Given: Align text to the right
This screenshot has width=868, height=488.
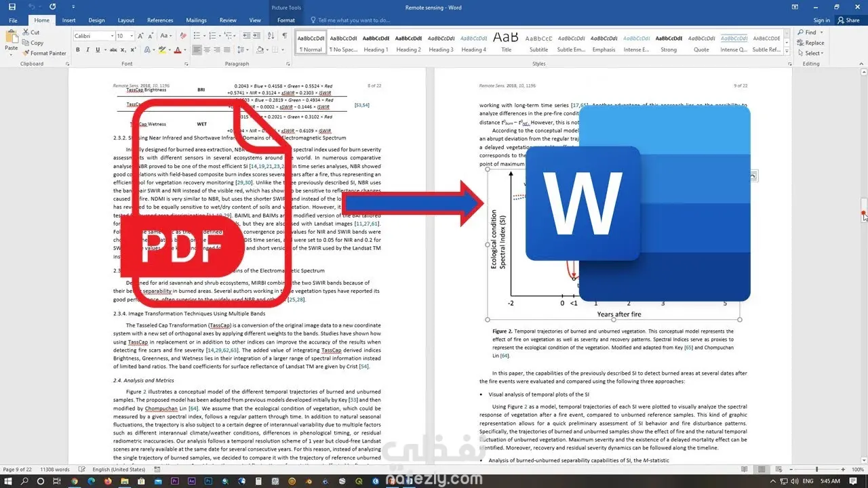Looking at the screenshot, I should [218, 50].
